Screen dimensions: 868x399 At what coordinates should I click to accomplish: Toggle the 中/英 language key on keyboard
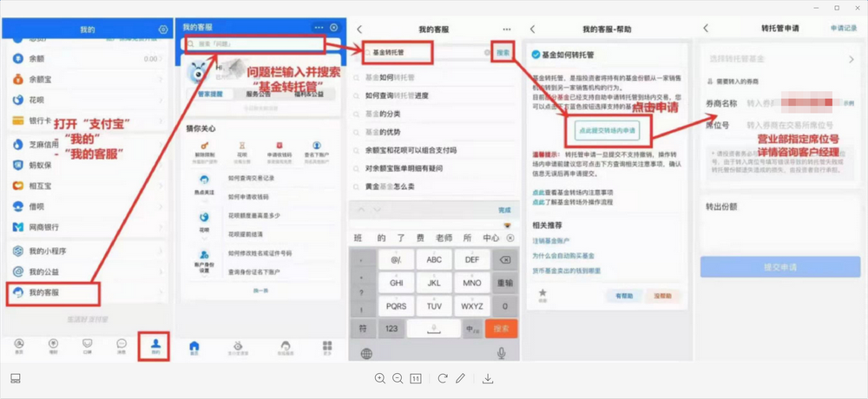coord(473,329)
